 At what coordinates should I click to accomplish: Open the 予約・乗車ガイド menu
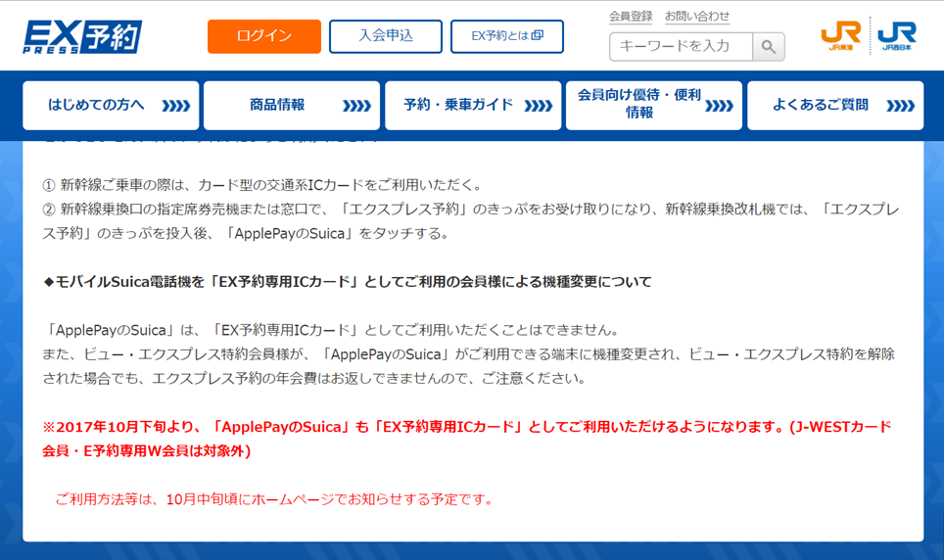pos(473,106)
